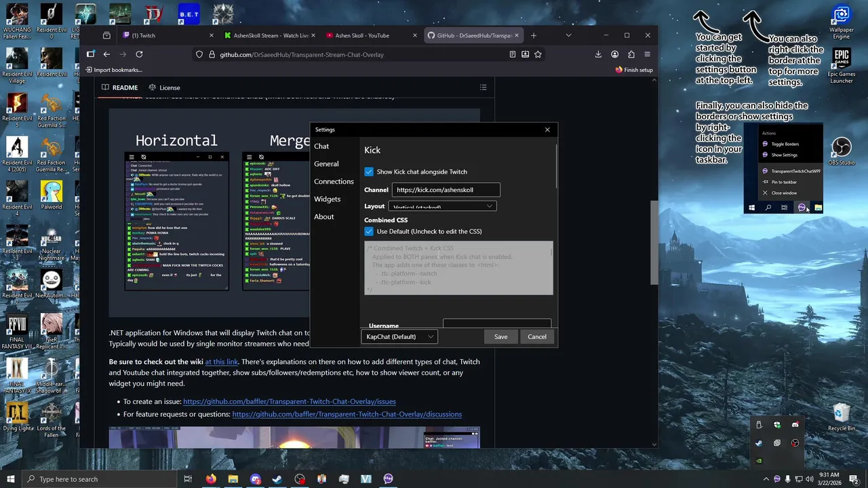Select Connections in Settings sidebar
This screenshot has height=488, width=868.
click(x=334, y=182)
